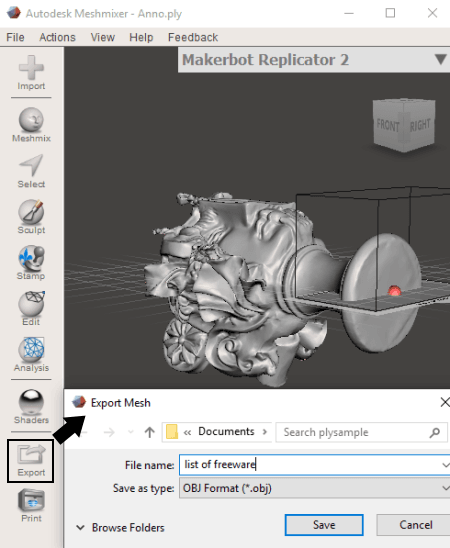Open the File menu
This screenshot has height=548, width=450.
[15, 37]
